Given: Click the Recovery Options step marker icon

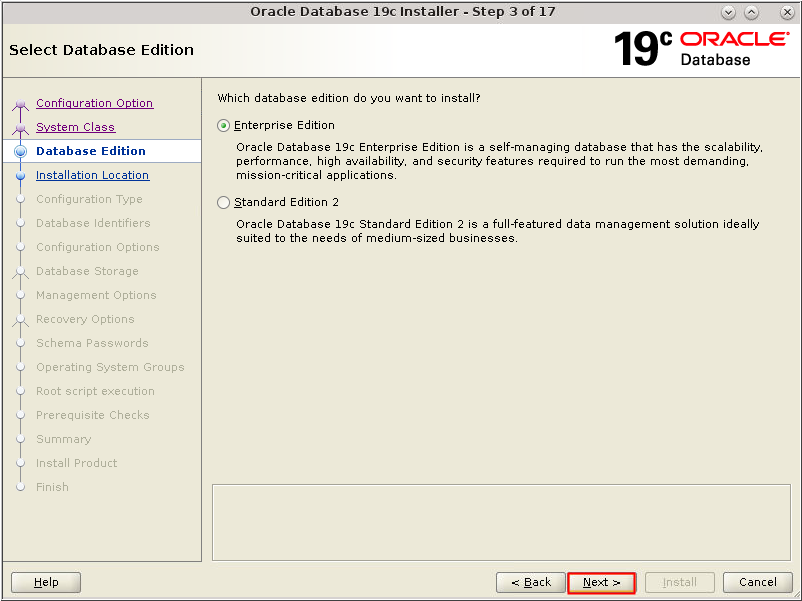Looking at the screenshot, I should click(22, 319).
